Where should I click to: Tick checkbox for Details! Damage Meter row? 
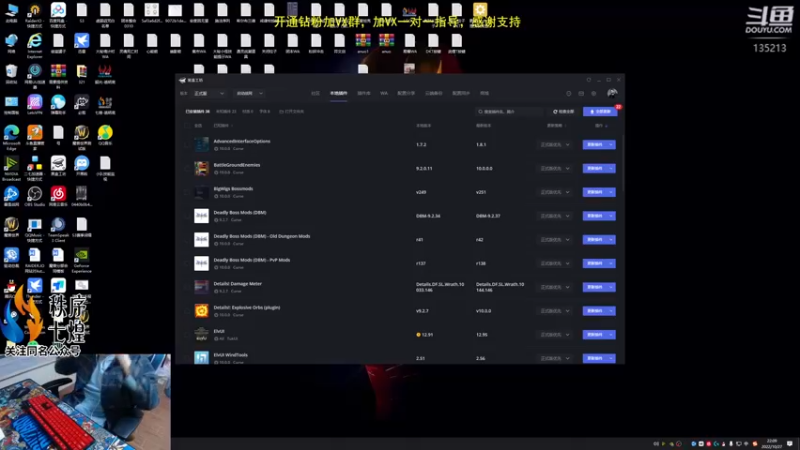click(x=187, y=287)
